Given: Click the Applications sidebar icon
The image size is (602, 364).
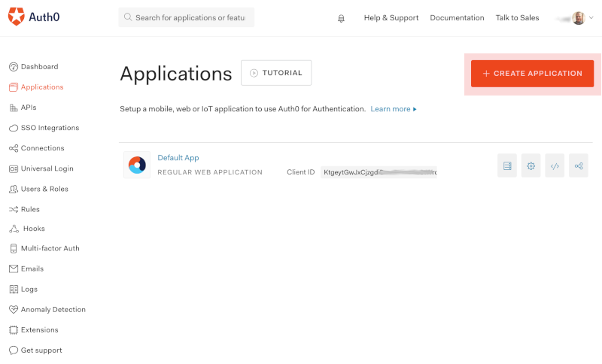Looking at the screenshot, I should 14,87.
